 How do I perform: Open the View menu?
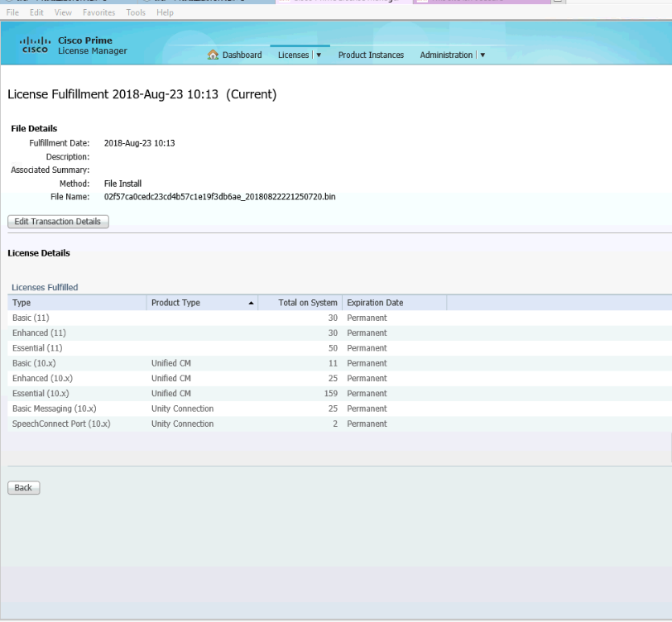63,12
